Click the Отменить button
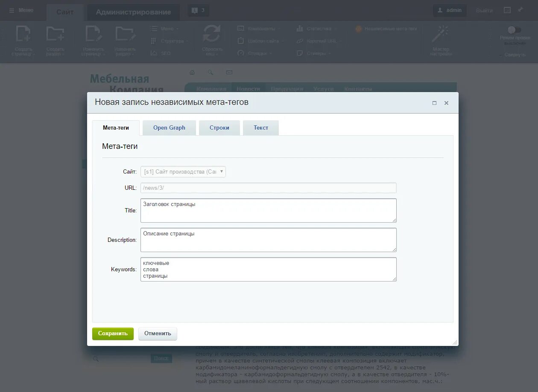The width and height of the screenshot is (538, 392). 158,334
